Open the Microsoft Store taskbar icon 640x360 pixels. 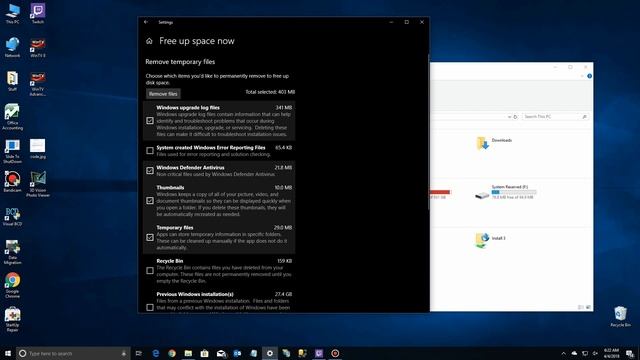pos(204,353)
